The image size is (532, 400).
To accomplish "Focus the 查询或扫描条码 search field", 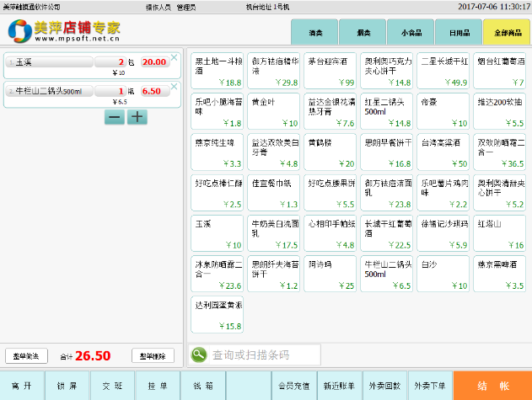I will [265, 355].
